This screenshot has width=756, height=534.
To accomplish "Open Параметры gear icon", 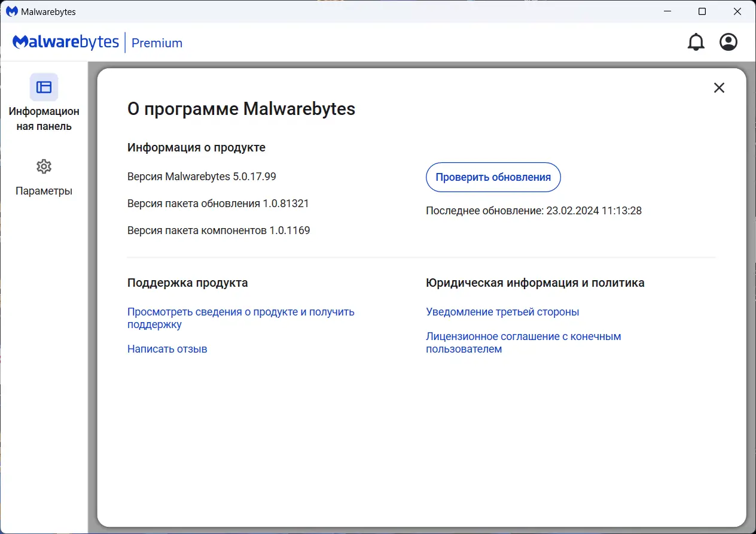I will (x=44, y=166).
